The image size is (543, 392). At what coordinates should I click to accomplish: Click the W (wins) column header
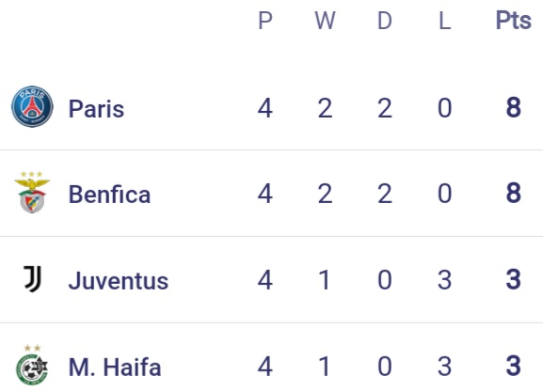(x=325, y=21)
